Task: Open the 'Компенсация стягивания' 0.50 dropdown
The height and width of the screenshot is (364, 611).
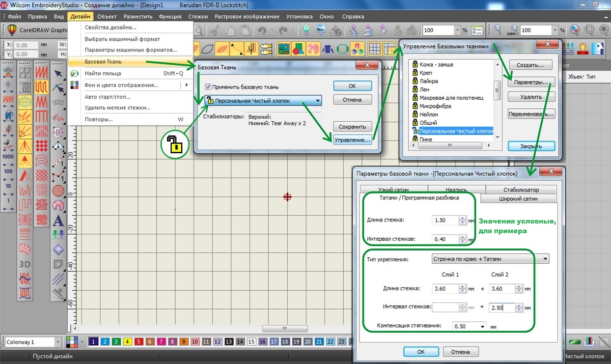Action: tap(482, 326)
